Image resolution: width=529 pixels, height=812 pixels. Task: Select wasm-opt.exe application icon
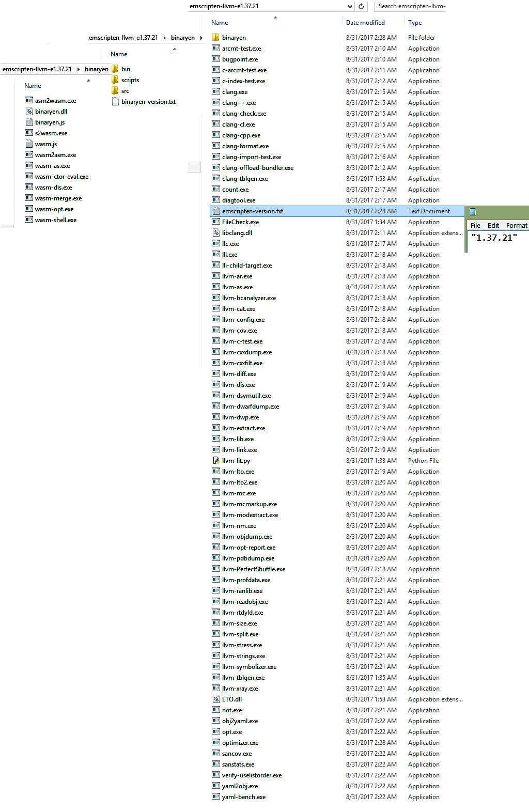[x=29, y=209]
